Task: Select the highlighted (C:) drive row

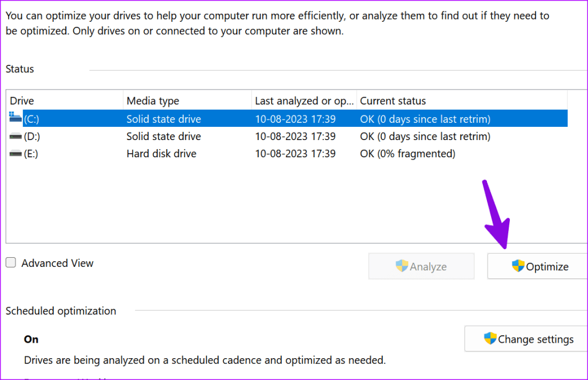Action: pyautogui.click(x=230, y=118)
